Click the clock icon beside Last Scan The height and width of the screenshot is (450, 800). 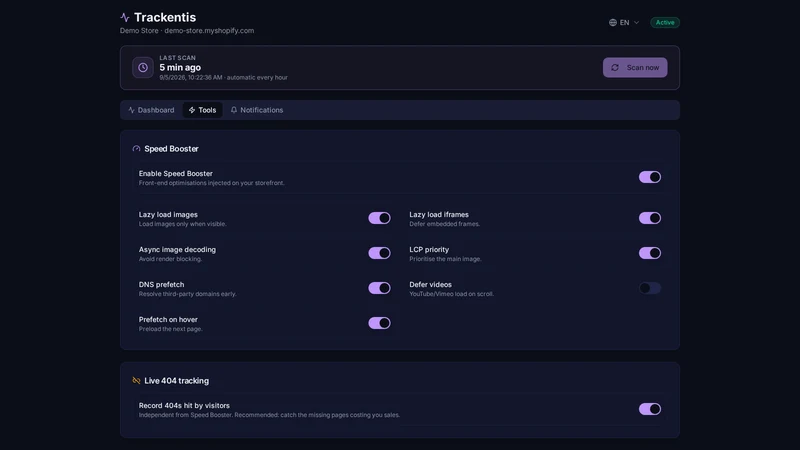143,67
